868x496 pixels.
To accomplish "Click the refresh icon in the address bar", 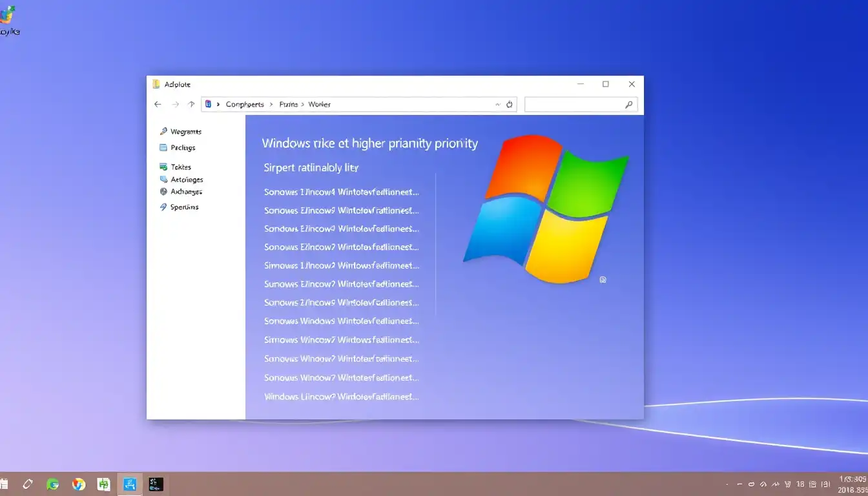I will (510, 104).
